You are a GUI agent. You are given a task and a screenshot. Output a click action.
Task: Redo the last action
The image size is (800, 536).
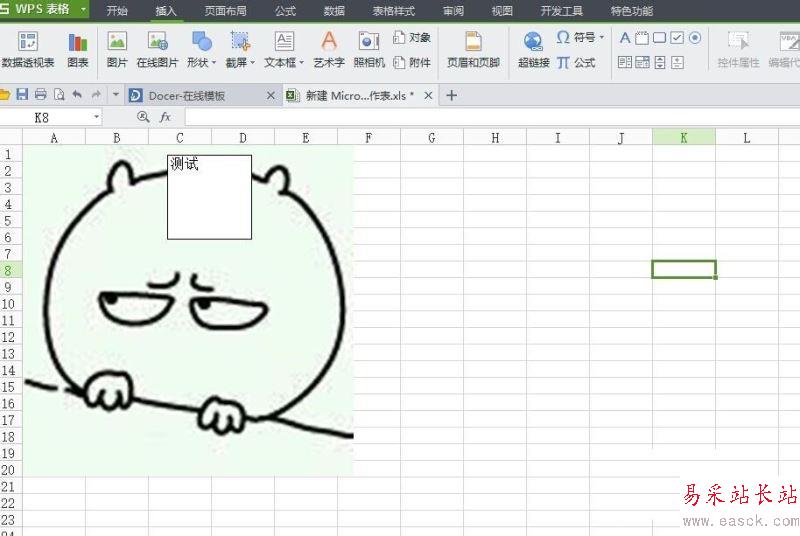(x=96, y=94)
